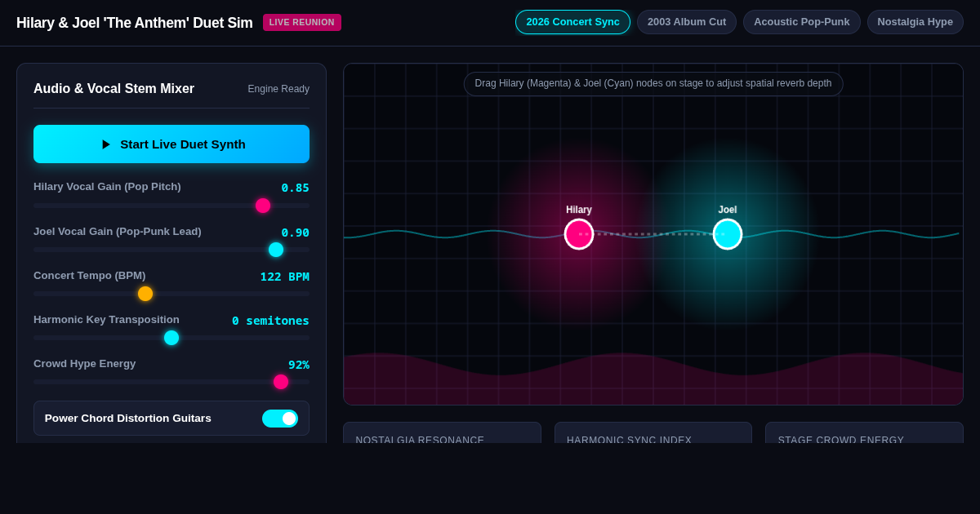Click Harmonic Key Transposition slider handle
Viewport: 980px width, 514px height.
click(x=171, y=338)
